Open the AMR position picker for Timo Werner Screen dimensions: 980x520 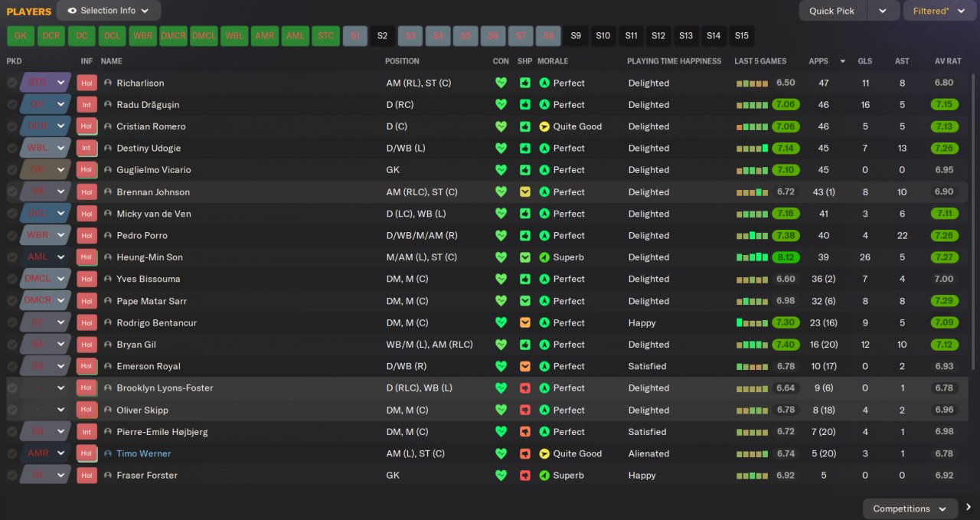tap(46, 454)
